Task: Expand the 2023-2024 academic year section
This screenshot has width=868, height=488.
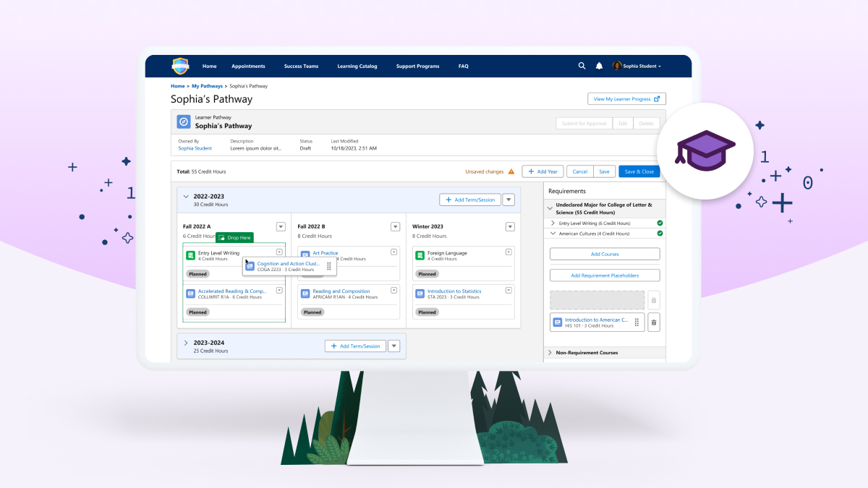Action: point(185,343)
